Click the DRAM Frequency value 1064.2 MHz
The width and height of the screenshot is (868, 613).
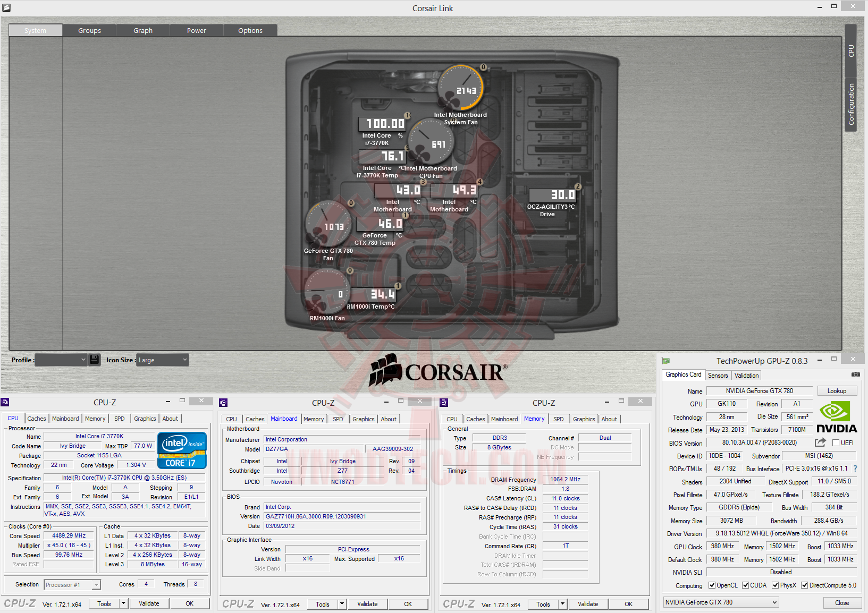(565, 479)
